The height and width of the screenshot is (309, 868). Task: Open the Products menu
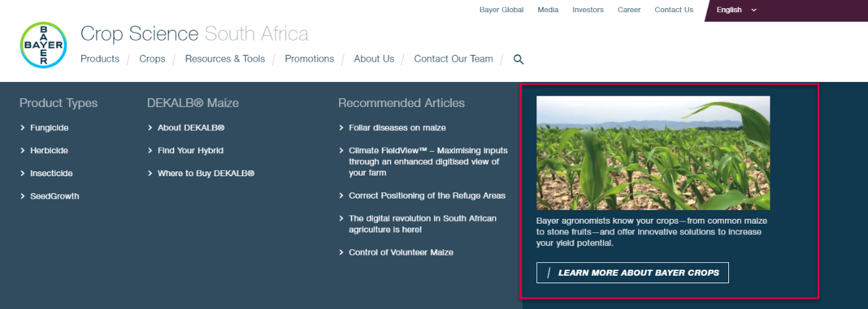pyautogui.click(x=100, y=59)
